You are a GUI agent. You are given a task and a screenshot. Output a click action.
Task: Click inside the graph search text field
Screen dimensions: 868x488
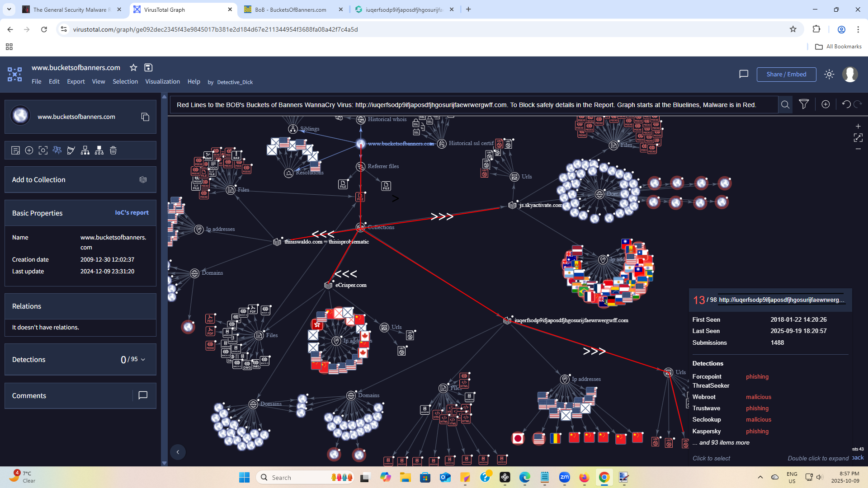[x=475, y=105]
